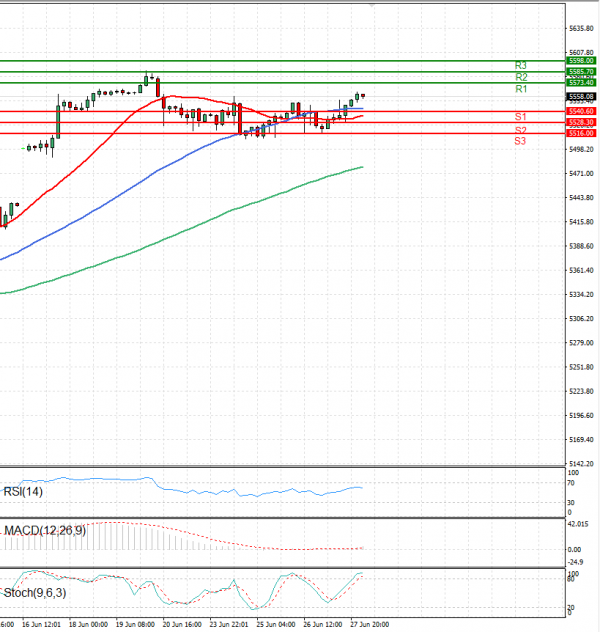Click the 5306.20 price axis value
The height and width of the screenshot is (632, 600).
point(581,319)
